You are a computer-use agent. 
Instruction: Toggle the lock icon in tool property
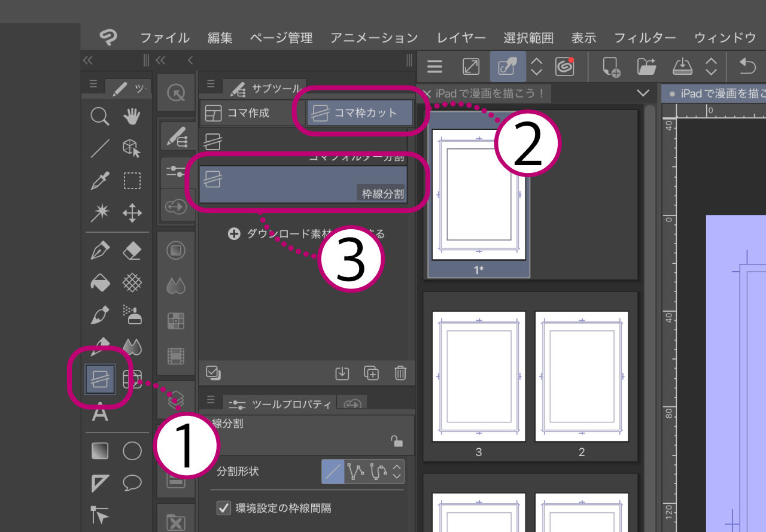pyautogui.click(x=396, y=442)
